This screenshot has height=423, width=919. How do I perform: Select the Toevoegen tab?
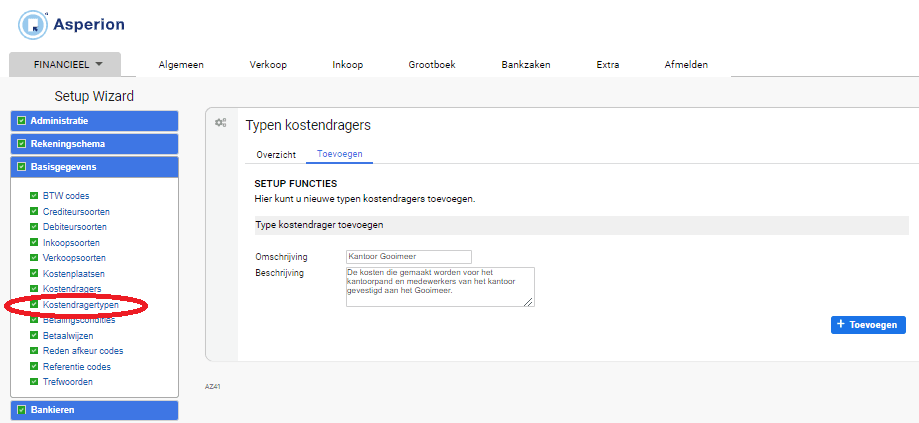[x=339, y=154]
